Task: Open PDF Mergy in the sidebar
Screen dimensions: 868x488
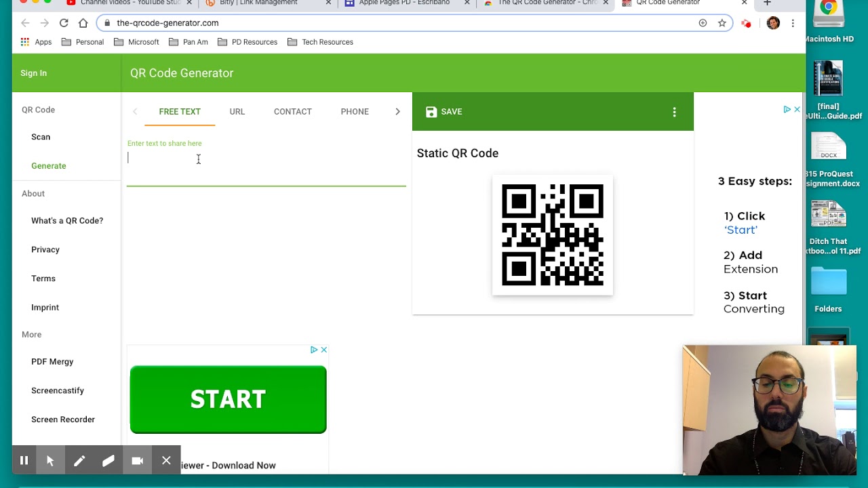Action: tap(52, 362)
